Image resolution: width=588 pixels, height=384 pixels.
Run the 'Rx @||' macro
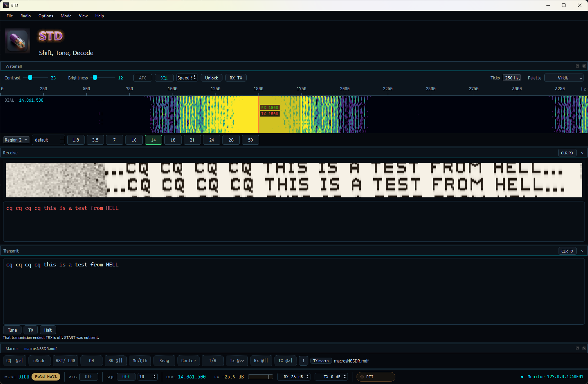261,361
